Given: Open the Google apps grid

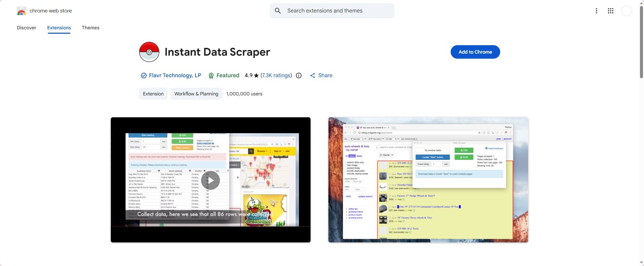Looking at the screenshot, I should click(611, 11).
